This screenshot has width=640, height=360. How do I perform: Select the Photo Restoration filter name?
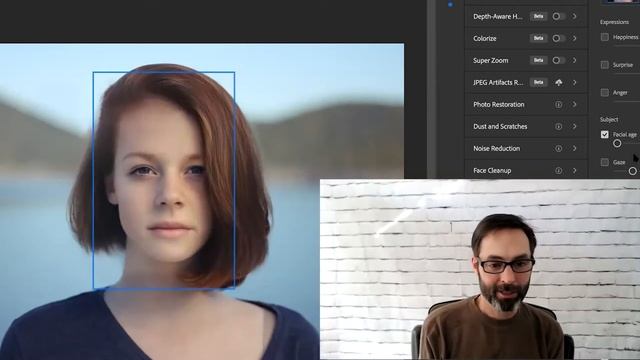[x=499, y=104]
